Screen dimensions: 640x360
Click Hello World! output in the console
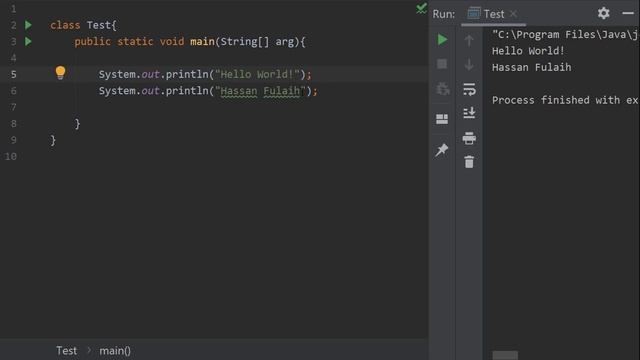(x=528, y=51)
